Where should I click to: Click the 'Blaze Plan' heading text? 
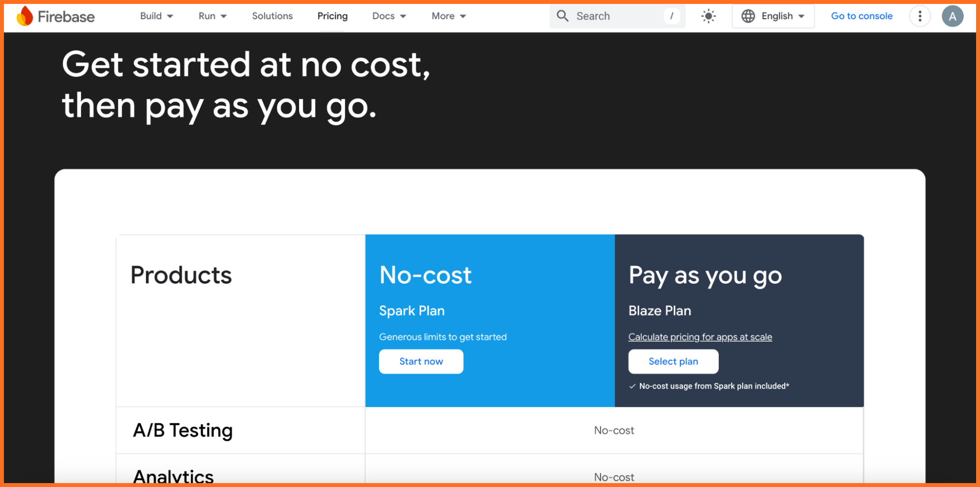(x=659, y=311)
